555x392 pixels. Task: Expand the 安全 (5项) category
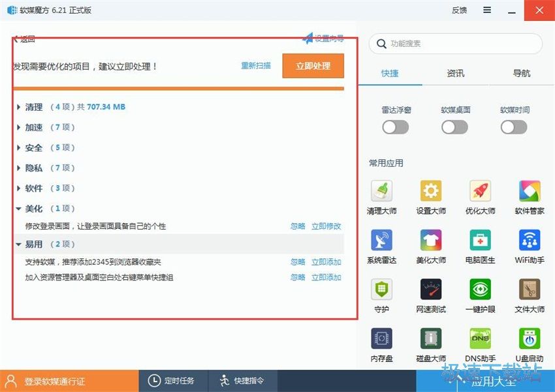pyautogui.click(x=19, y=147)
